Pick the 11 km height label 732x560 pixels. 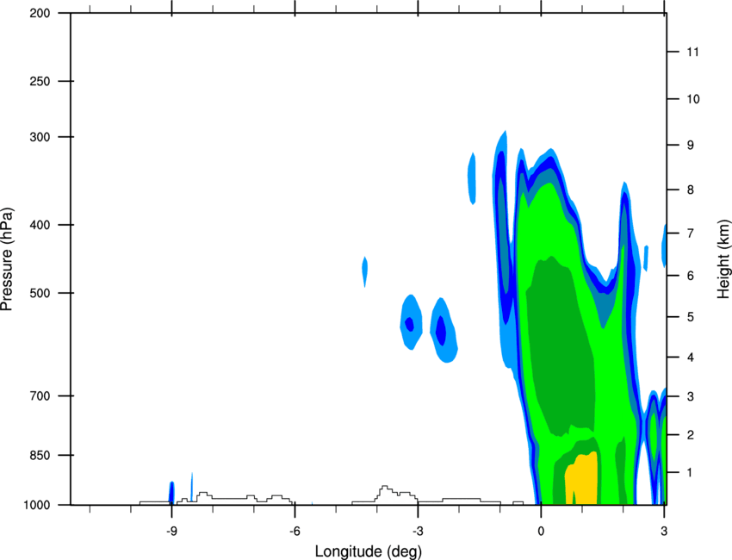click(692, 52)
